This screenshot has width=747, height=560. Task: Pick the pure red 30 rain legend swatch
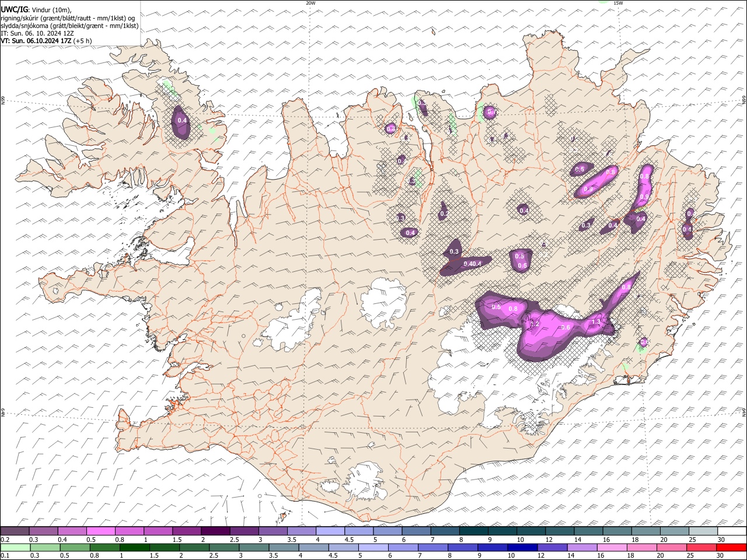(732, 547)
